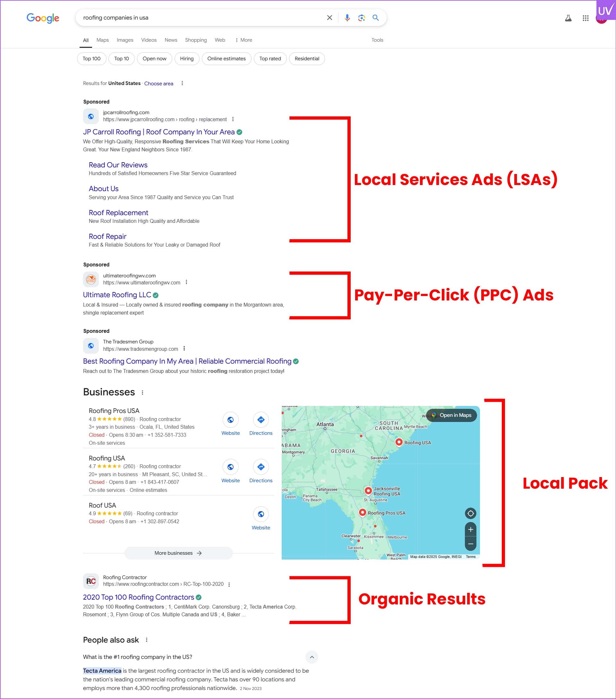Viewport: 616px width, 699px height.
Task: Open the search Tools option
Action: 377,40
